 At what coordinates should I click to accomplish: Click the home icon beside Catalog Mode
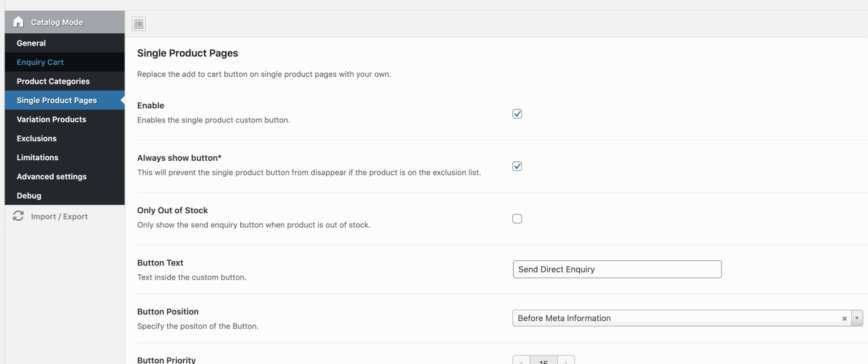coord(19,23)
